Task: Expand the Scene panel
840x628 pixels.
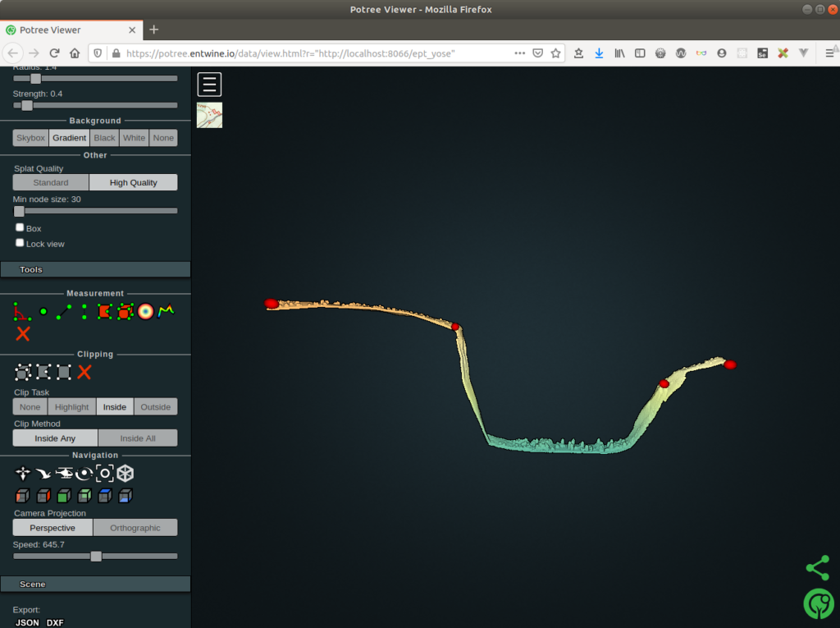Action: point(95,584)
